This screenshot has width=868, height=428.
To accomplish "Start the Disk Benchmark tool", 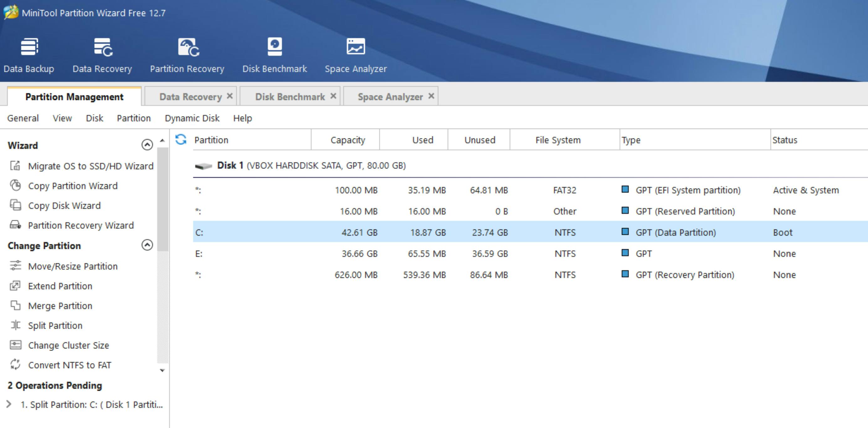I will click(274, 55).
